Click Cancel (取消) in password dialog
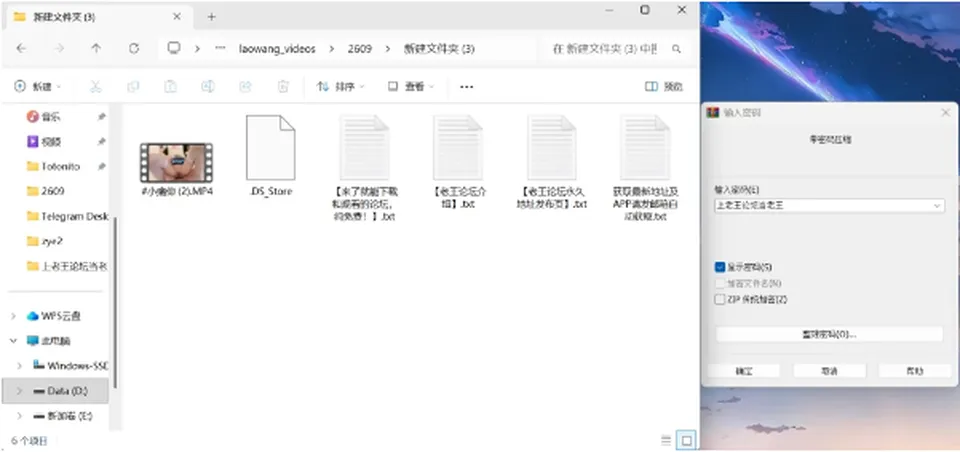Screen dimensions: 960x452 [830, 371]
